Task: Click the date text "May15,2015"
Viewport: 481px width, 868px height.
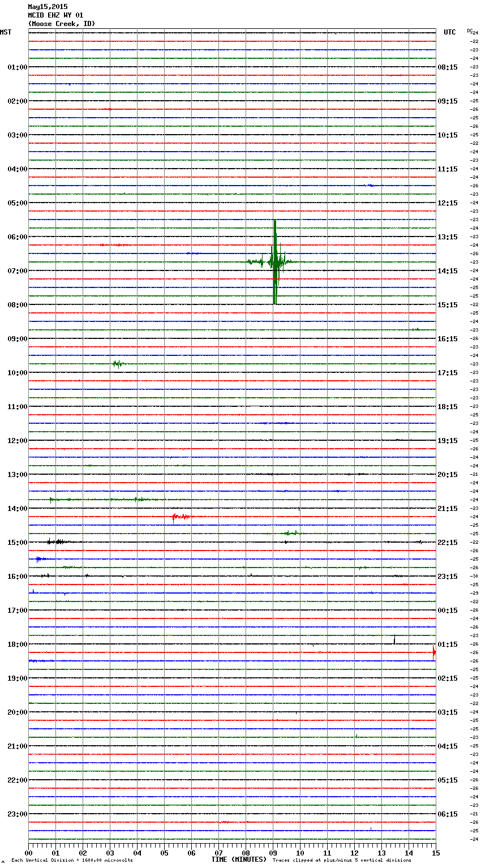Action: 48,7
